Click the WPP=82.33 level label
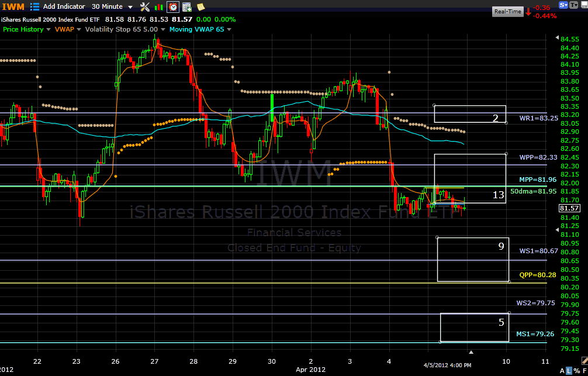 pyautogui.click(x=538, y=157)
